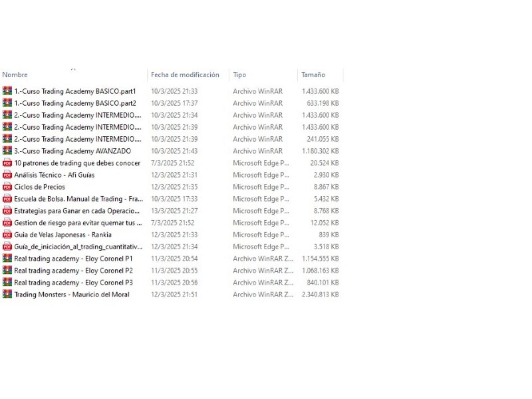Click the PDF icon of 10 patrones de trading
This screenshot has height=399, width=532.
click(x=7, y=163)
